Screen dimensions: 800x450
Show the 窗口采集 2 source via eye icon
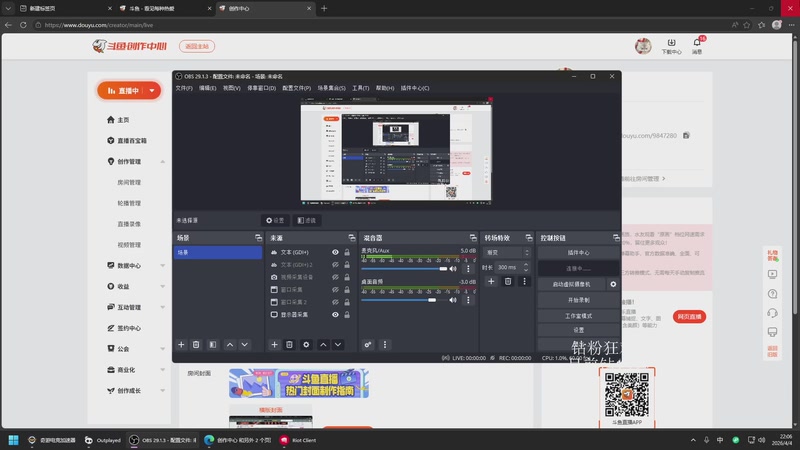point(335,302)
